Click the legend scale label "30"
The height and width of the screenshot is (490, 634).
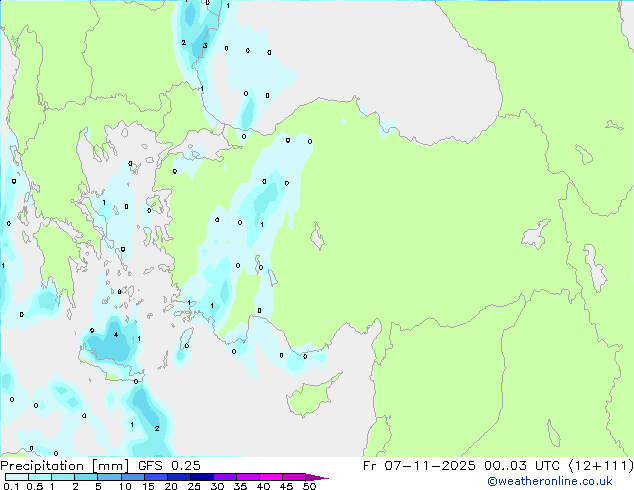217,486
